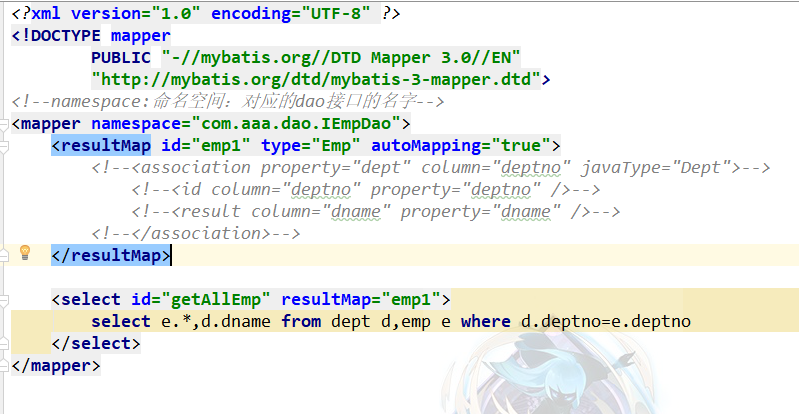Click the "-//mybatis.org//DTD Mapper 3.0//EN" string
799x414 pixels.
coord(341,58)
